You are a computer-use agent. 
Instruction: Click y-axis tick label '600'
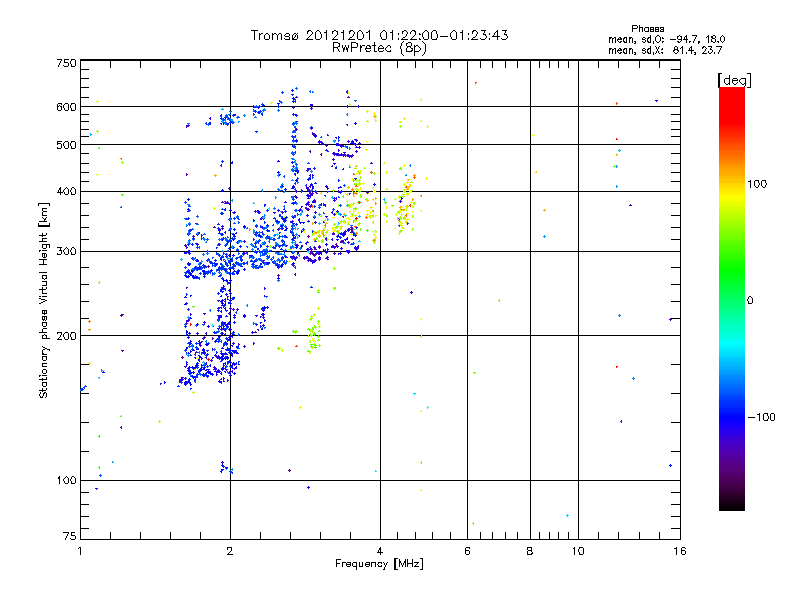click(x=66, y=107)
